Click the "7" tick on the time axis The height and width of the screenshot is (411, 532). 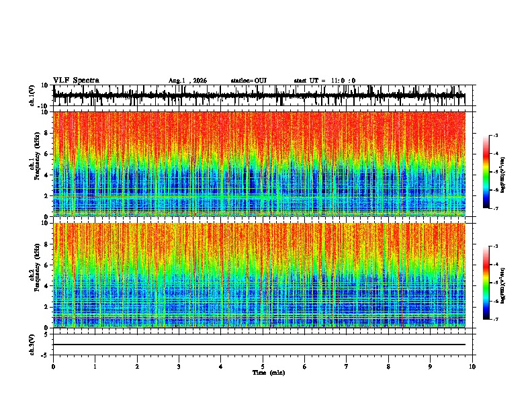pyautogui.click(x=347, y=367)
